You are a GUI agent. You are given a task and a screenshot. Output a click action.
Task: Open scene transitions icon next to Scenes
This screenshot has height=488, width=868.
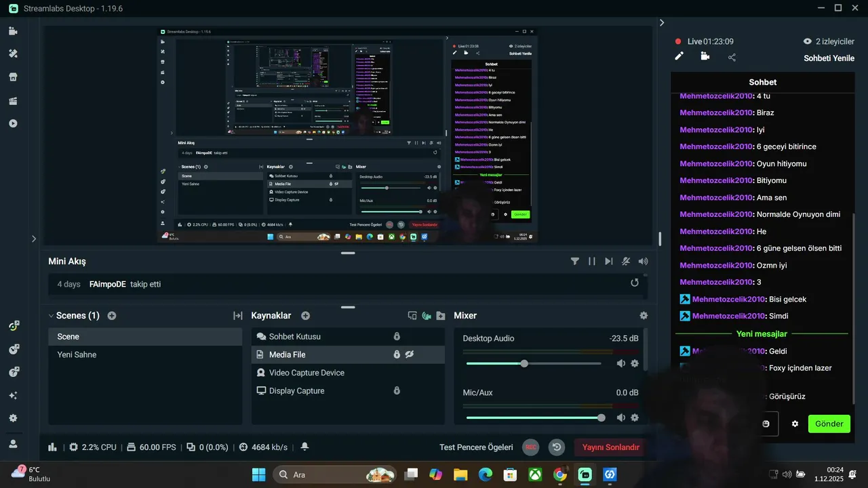[x=238, y=316]
